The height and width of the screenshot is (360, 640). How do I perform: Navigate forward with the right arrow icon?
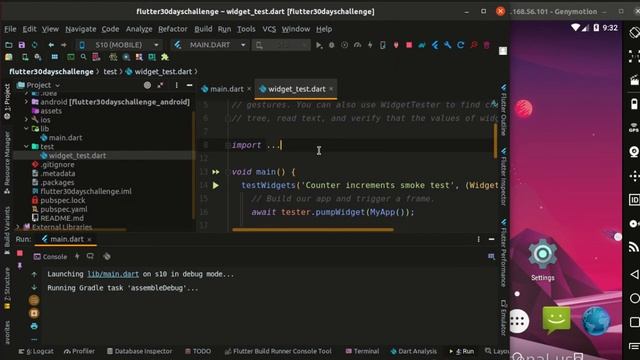click(64, 45)
